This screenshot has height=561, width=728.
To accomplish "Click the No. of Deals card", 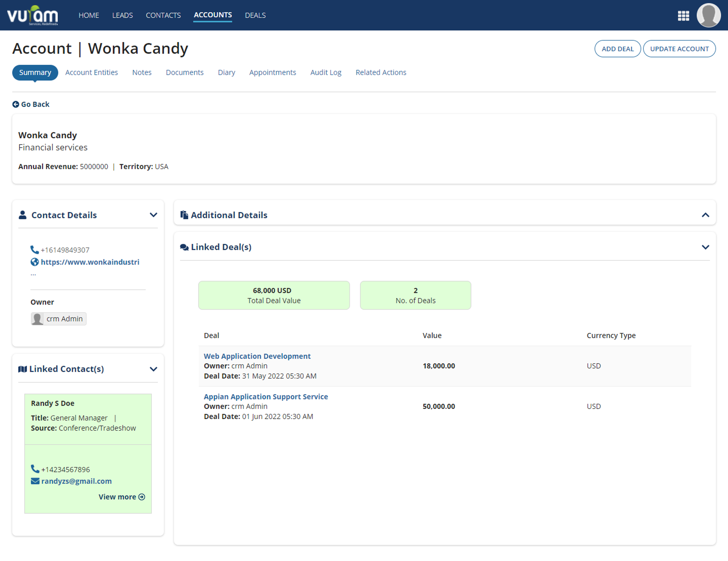I will pyautogui.click(x=415, y=295).
